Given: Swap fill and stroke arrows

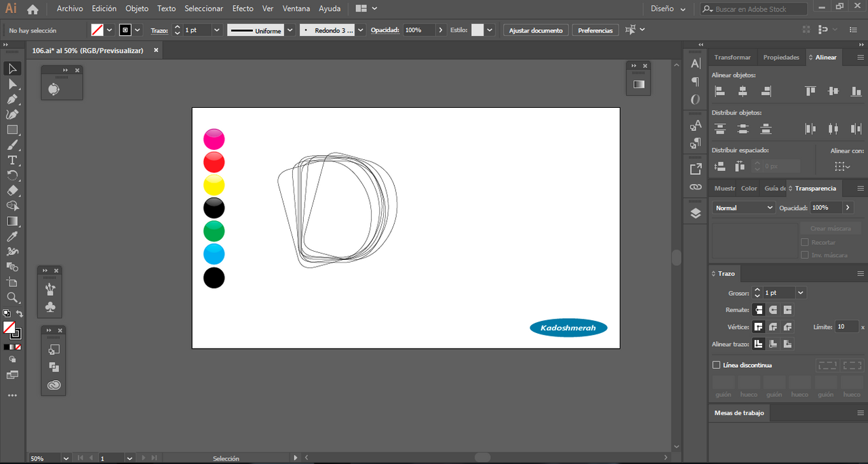Looking at the screenshot, I should coord(20,313).
